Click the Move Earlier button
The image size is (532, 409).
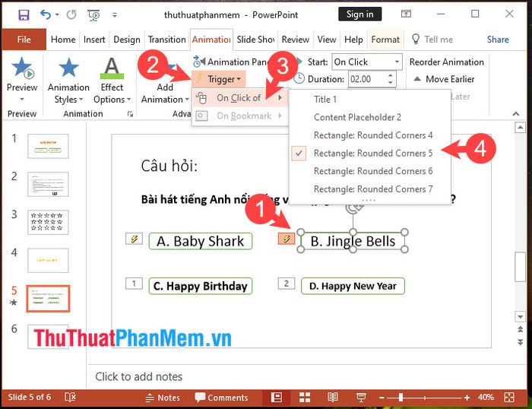point(444,79)
